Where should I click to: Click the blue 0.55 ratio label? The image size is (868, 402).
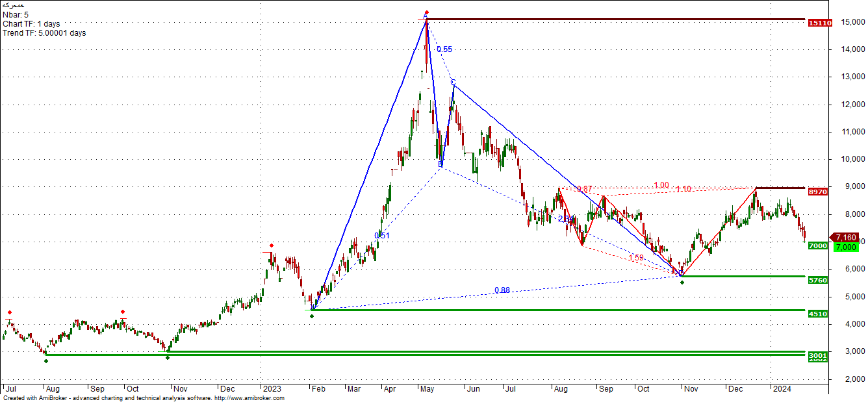click(444, 49)
